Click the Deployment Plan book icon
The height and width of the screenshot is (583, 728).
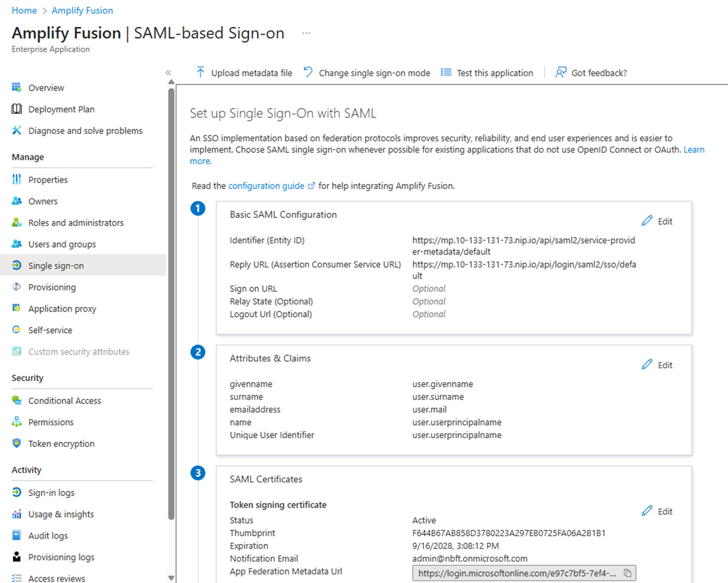click(x=16, y=109)
